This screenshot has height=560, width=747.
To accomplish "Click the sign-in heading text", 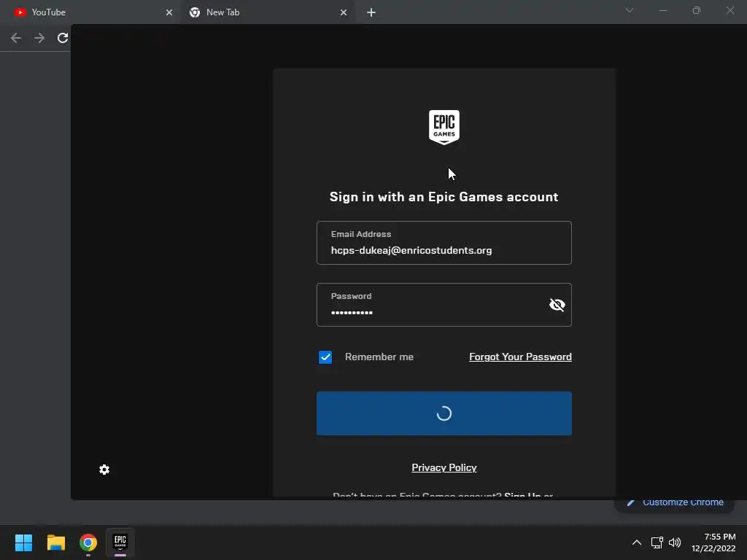I will (444, 197).
